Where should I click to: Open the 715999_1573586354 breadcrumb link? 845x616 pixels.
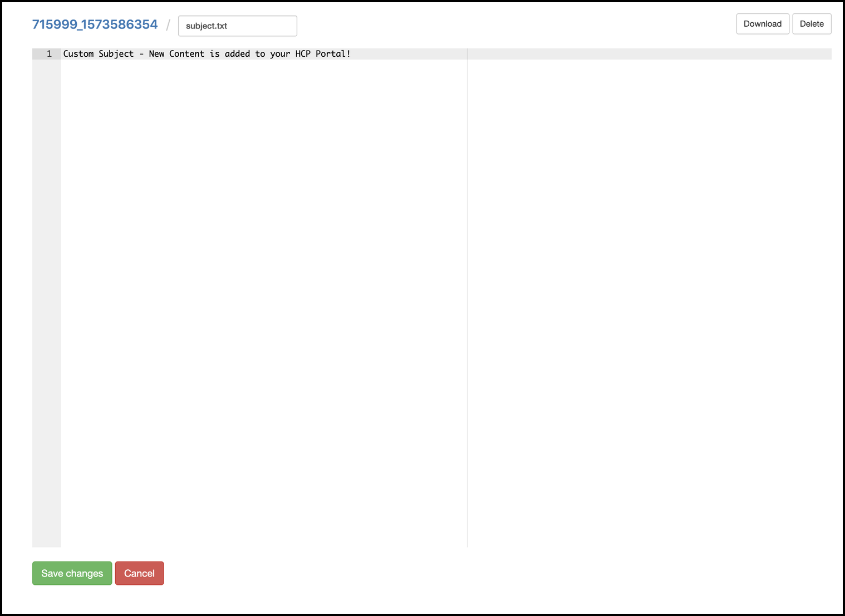coord(95,24)
